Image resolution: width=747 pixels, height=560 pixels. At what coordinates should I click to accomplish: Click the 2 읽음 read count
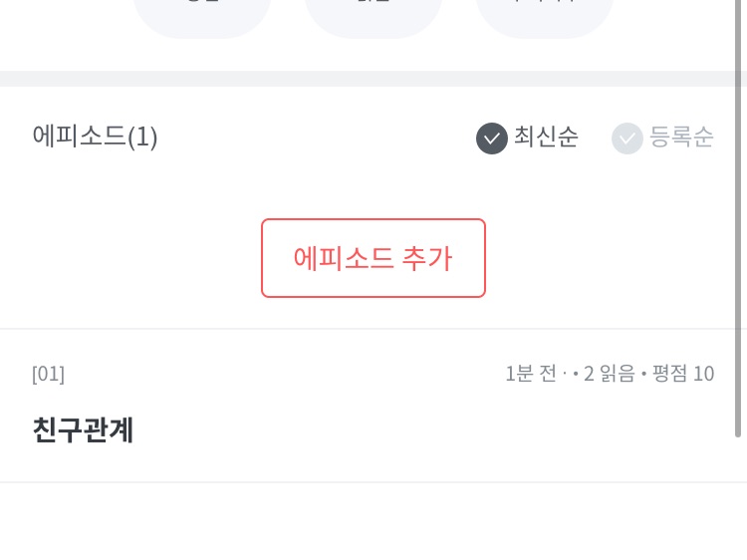[609, 374]
